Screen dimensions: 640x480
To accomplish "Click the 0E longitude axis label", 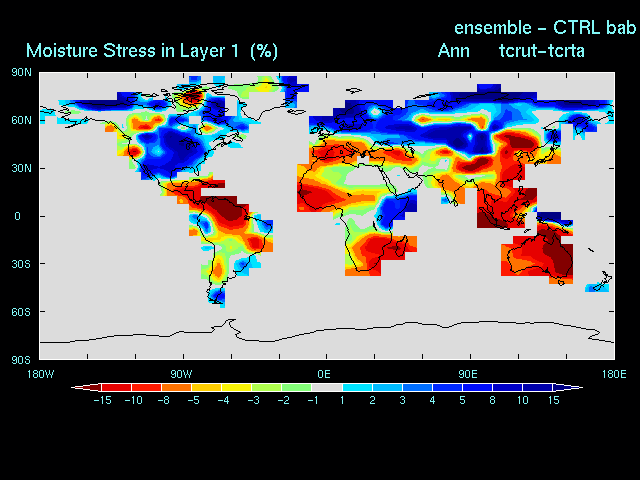I will 325,374.
